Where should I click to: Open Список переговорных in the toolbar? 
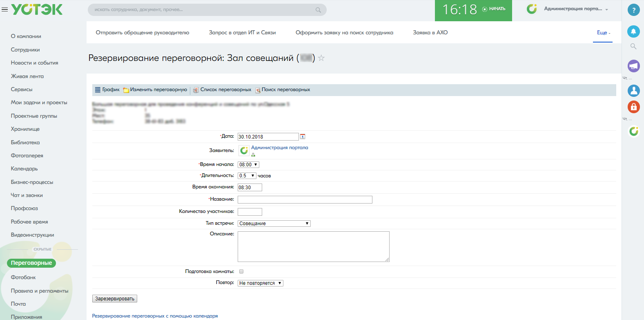click(x=222, y=90)
